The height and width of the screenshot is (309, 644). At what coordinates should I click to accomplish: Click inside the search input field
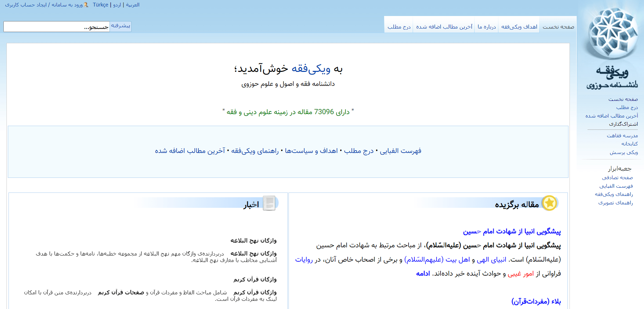(x=54, y=27)
